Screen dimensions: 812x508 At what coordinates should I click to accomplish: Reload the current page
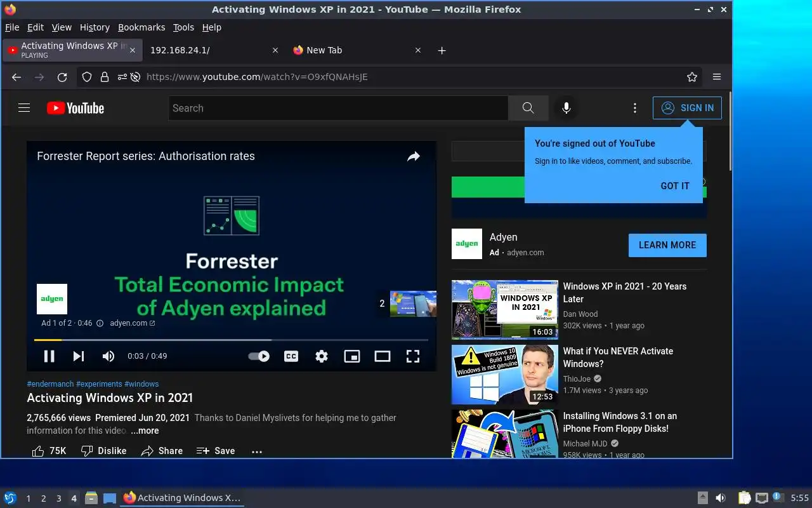62,77
